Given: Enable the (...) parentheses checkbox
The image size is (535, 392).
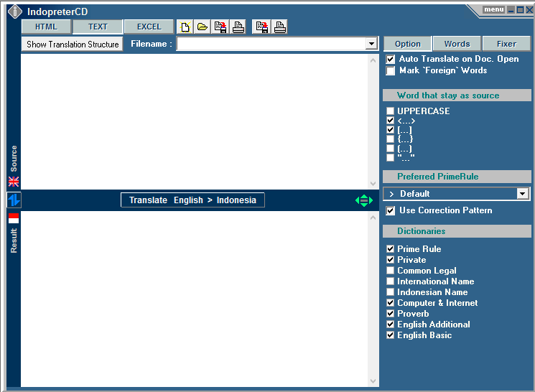Looking at the screenshot, I should point(390,149).
